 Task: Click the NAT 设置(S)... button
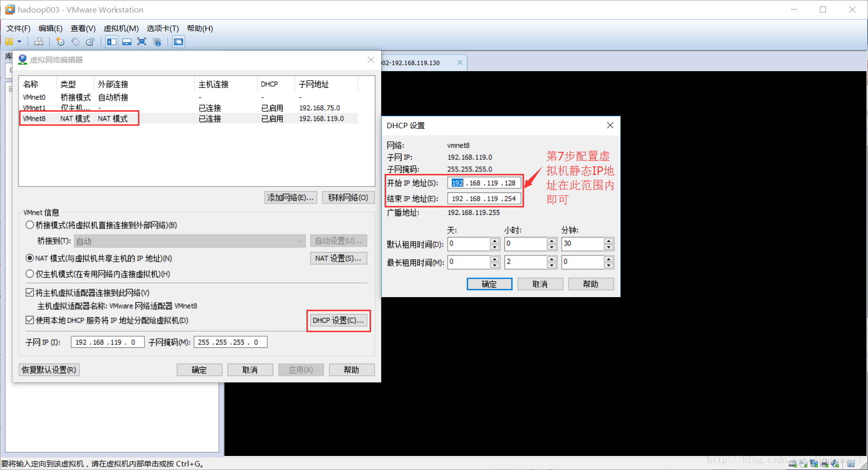tap(338, 258)
